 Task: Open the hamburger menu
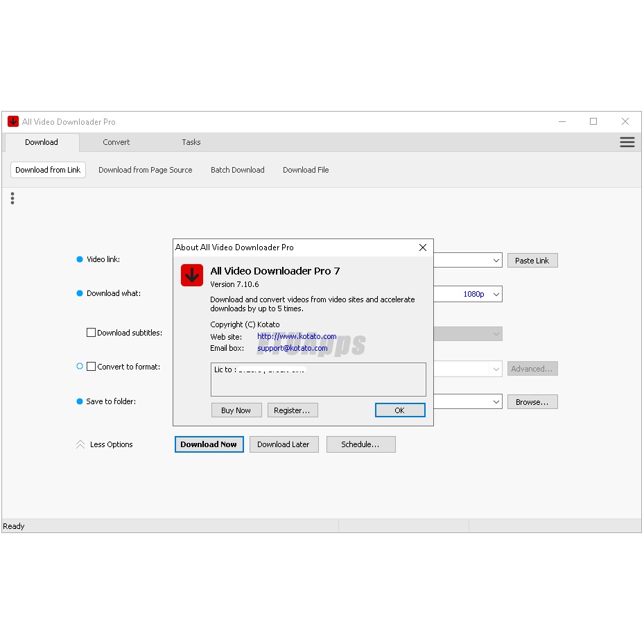[627, 142]
